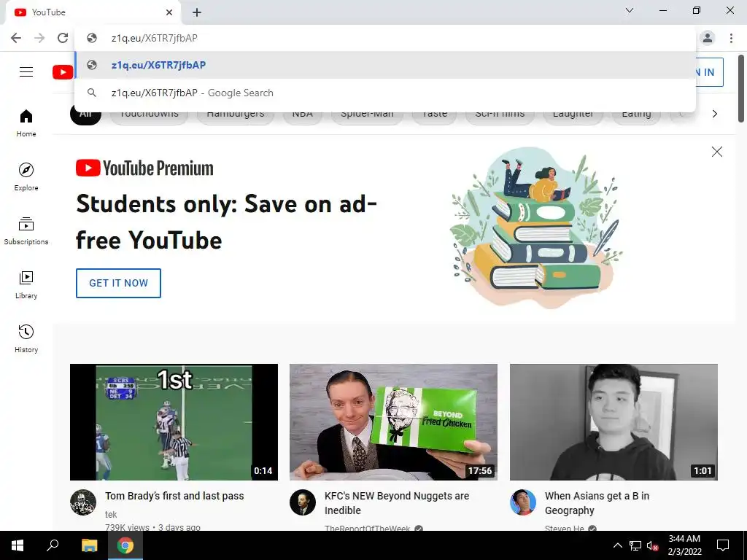747x560 pixels.
Task: Click the Chrome taskbar icon
Action: (125, 545)
